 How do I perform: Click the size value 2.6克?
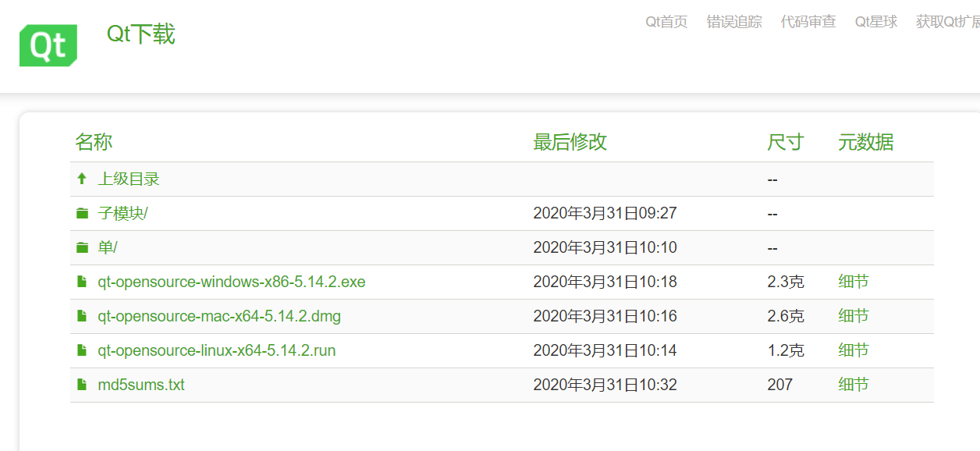(786, 316)
